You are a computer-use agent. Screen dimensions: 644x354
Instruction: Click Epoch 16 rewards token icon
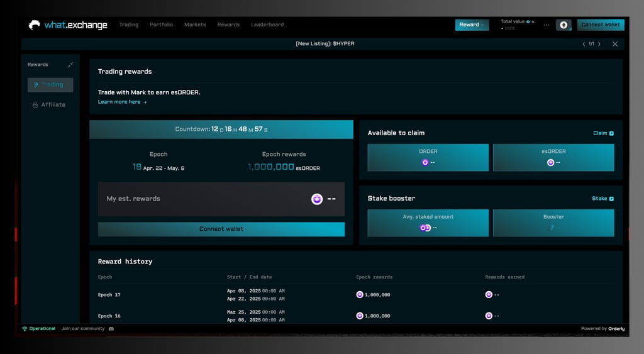click(359, 316)
